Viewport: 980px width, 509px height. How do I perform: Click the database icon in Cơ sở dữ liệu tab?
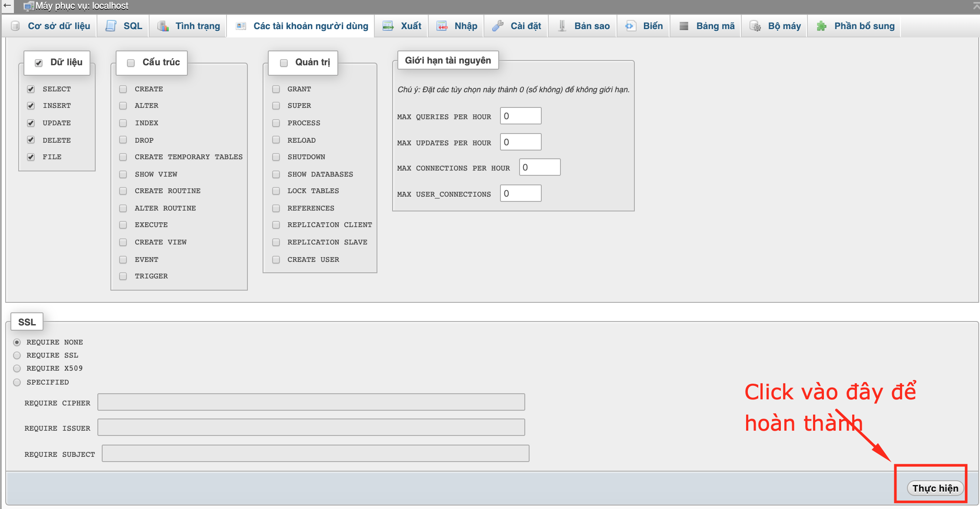point(15,26)
